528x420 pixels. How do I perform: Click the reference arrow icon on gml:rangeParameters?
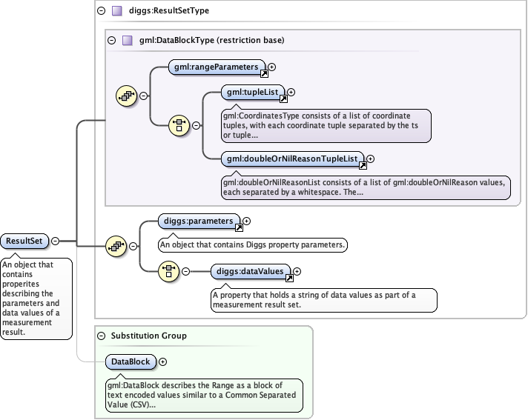pos(263,73)
